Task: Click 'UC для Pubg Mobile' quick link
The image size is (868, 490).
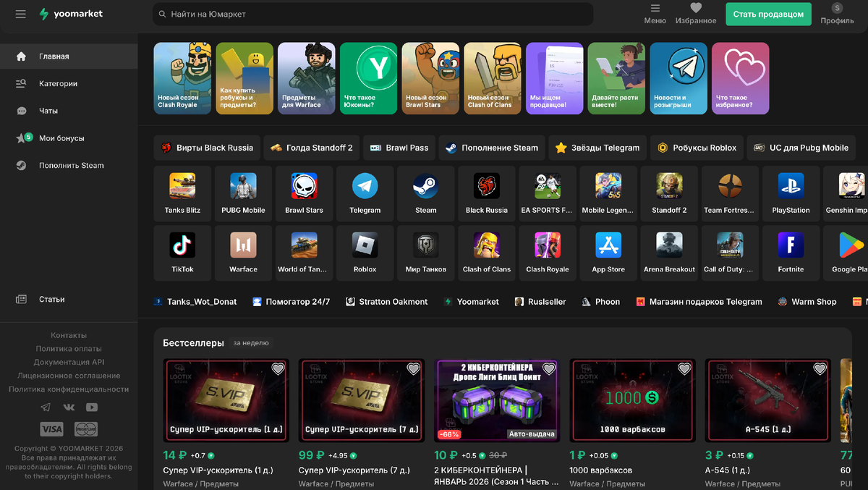Action: point(801,148)
